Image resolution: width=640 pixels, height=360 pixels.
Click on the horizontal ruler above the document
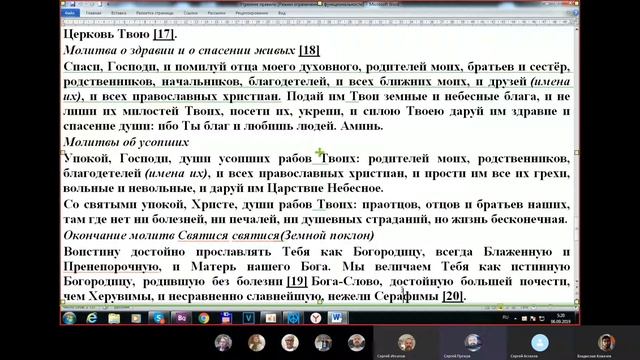[x=318, y=22]
